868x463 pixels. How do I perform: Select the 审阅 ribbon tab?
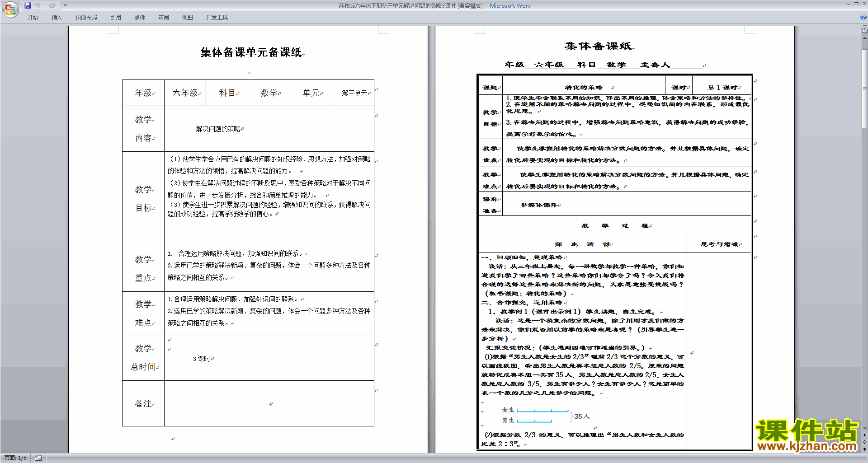coord(164,18)
